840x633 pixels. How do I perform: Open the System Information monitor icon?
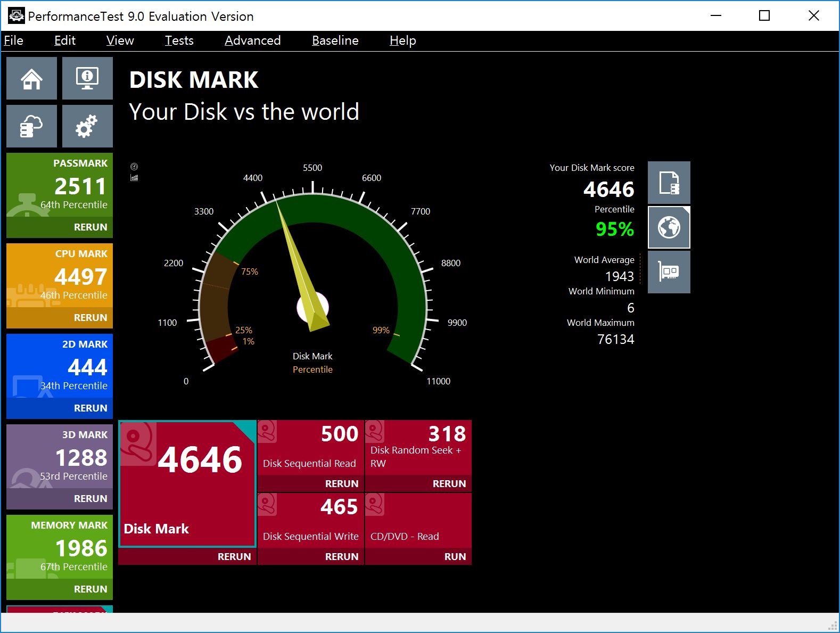[x=87, y=78]
